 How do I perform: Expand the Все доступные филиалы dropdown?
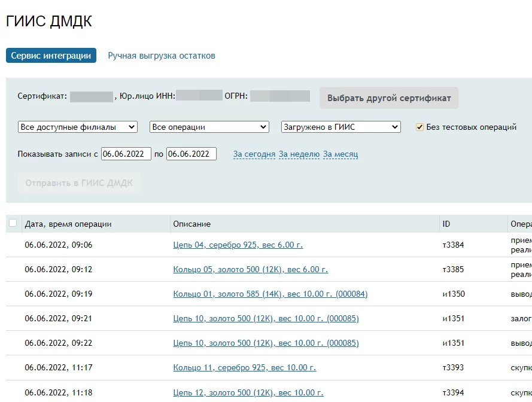78,127
